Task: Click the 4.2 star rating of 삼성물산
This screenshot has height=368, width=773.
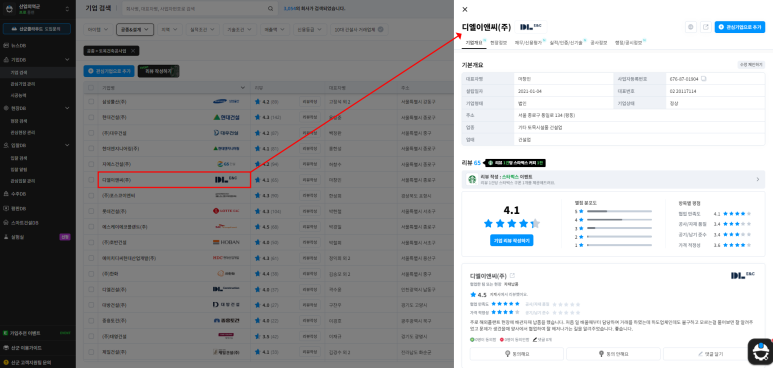Action: (x=266, y=102)
